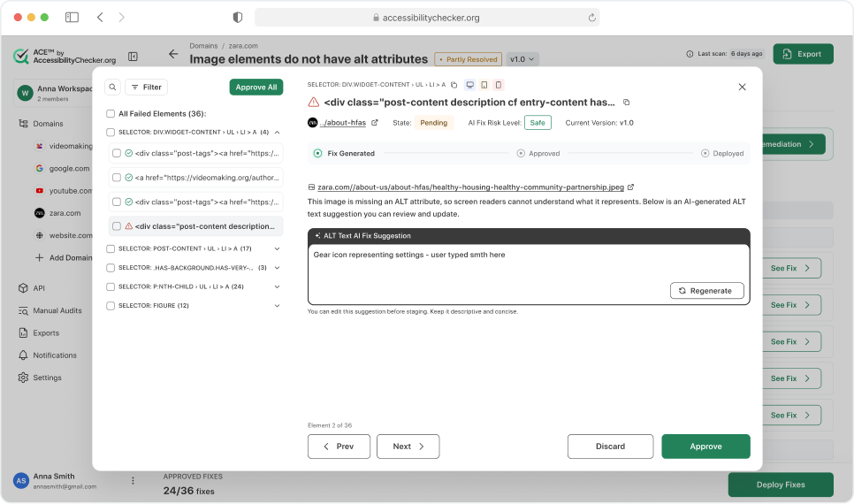Open Settings in the sidebar
Screen dimensions: 854x504
(x=40, y=378)
